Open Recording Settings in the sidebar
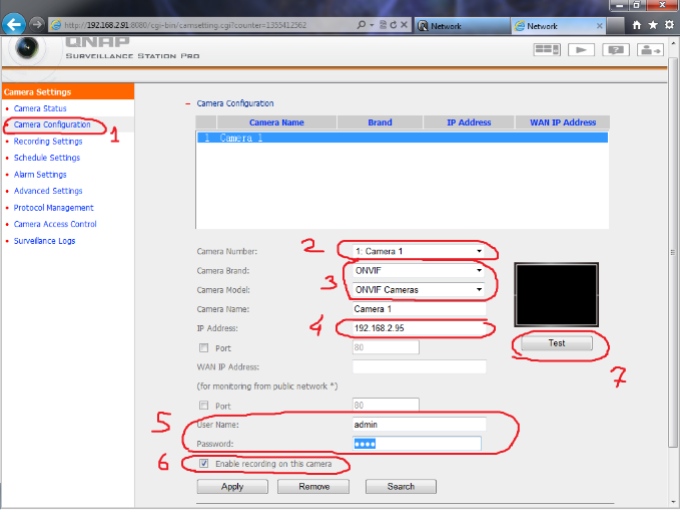This screenshot has height=512, width=680. [x=48, y=141]
